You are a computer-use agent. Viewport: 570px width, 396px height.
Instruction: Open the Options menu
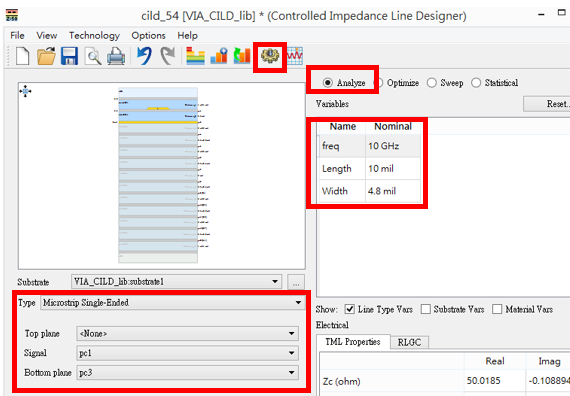pos(148,36)
